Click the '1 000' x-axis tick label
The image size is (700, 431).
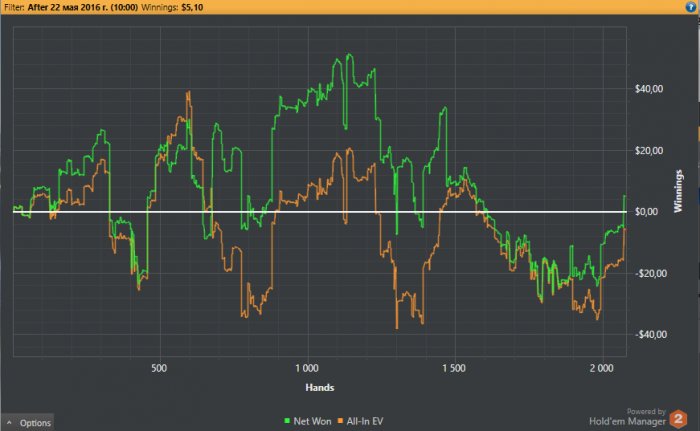point(307,368)
